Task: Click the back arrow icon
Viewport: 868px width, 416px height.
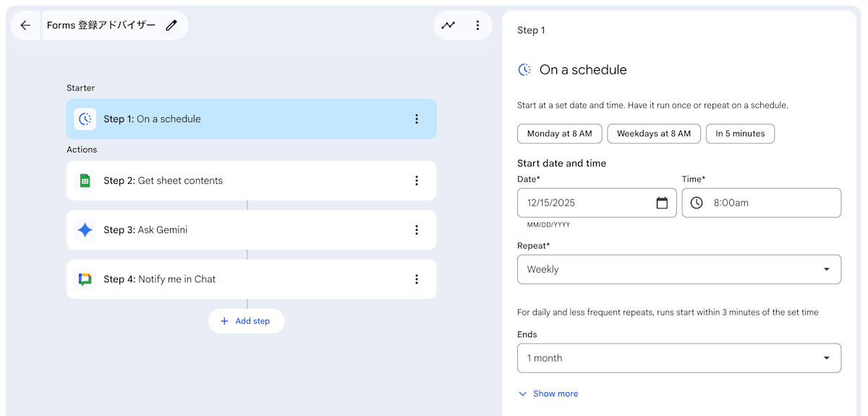Action: [25, 25]
